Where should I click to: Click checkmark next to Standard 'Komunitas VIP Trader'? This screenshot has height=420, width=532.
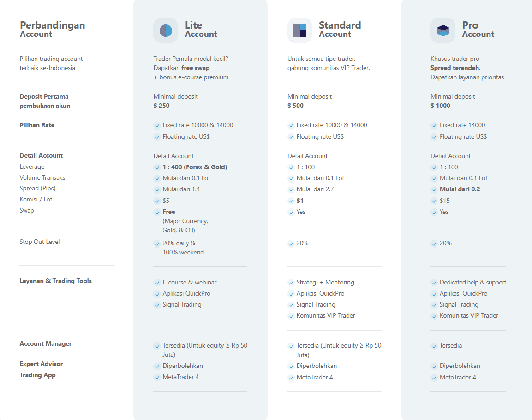[291, 316]
